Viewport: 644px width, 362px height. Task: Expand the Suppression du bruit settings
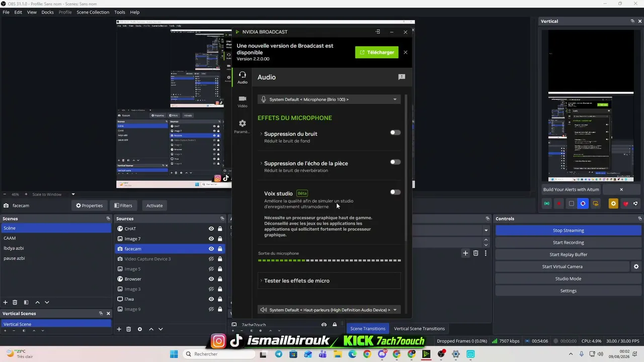click(x=261, y=134)
